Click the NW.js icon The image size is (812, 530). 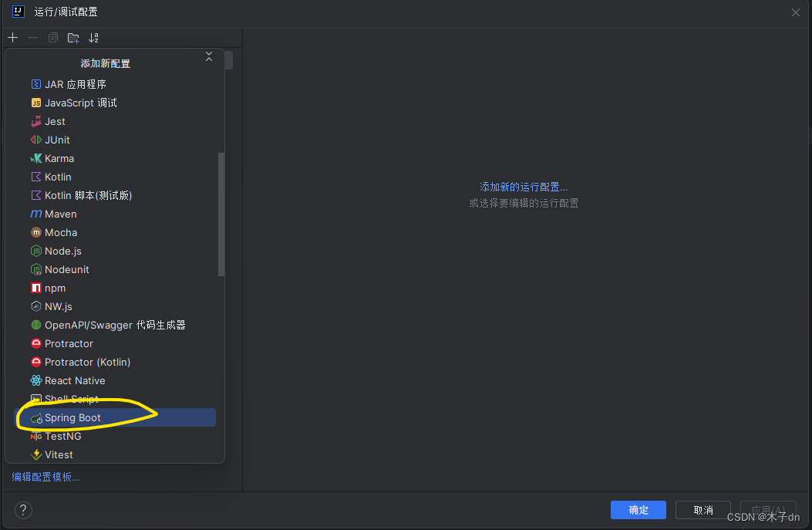(35, 307)
